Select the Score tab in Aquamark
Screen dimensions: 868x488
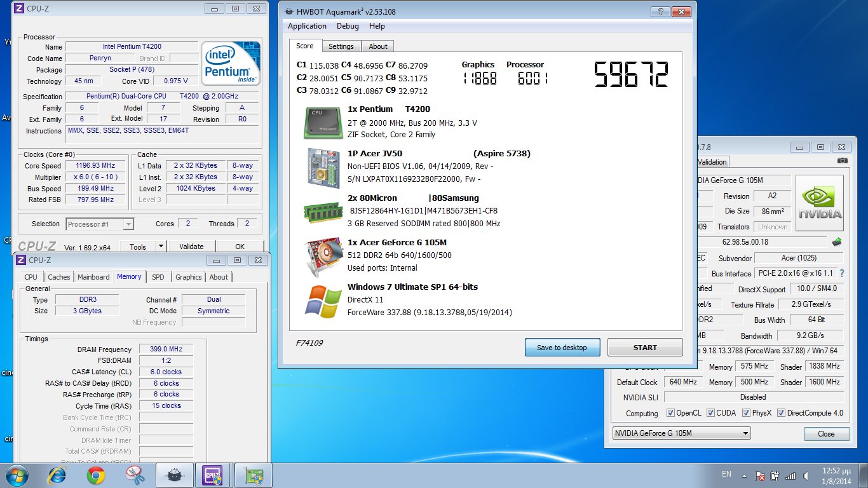coord(305,46)
